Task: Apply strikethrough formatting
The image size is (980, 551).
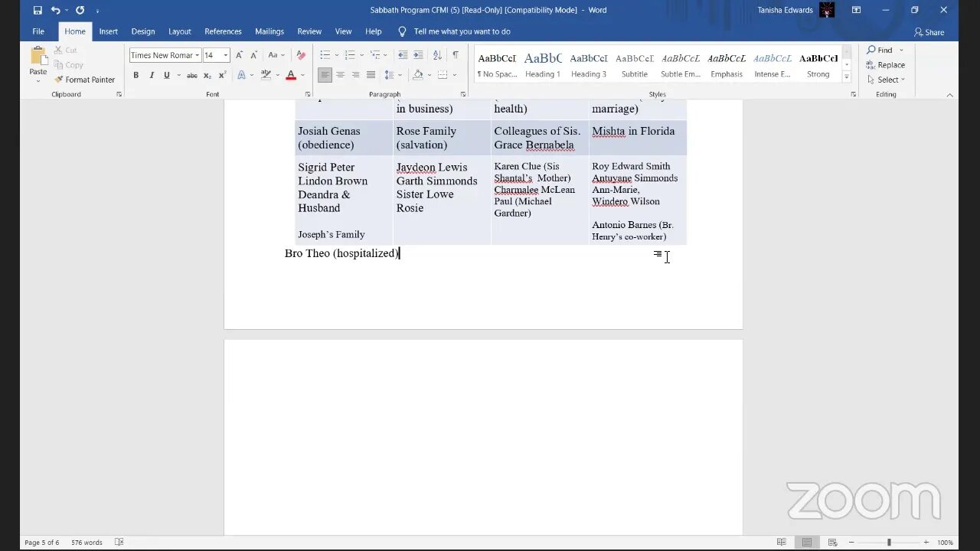Action: click(192, 75)
